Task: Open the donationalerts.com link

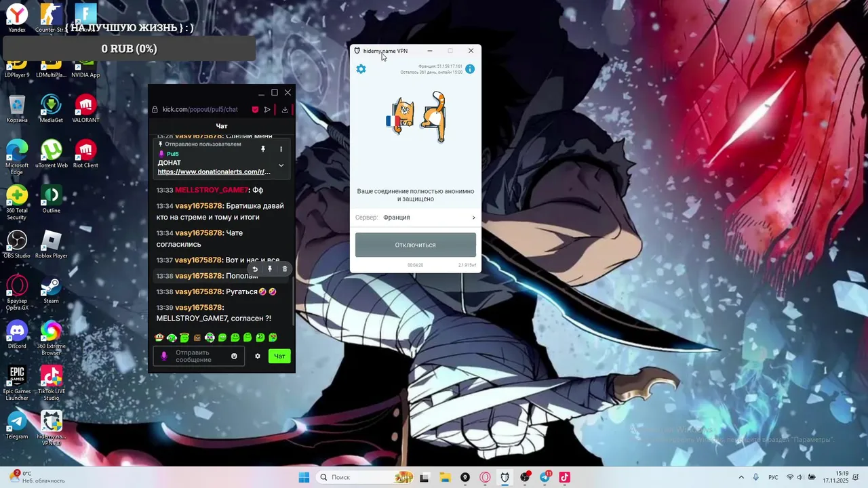Action: pos(214,172)
